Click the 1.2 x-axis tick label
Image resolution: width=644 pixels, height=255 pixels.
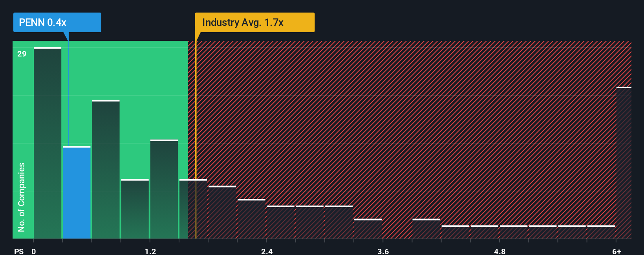tap(150, 251)
